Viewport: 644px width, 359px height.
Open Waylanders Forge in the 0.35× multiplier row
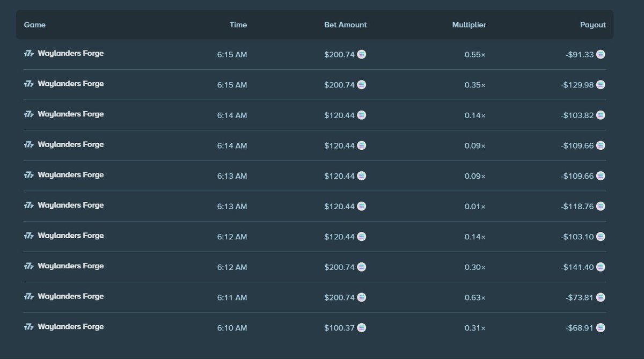coord(71,84)
